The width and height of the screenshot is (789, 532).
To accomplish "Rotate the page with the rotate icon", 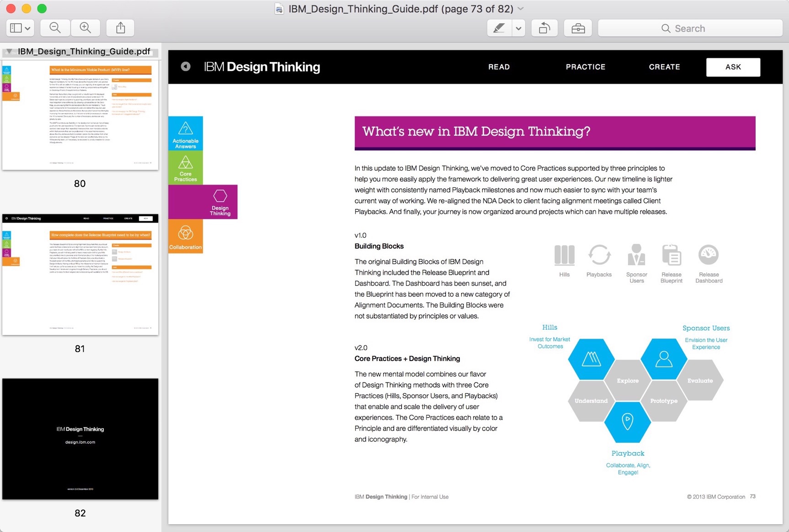I will coord(544,28).
